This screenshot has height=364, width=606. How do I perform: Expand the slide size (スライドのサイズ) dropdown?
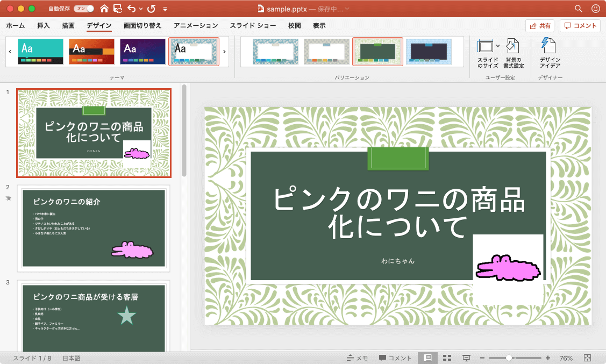pyautogui.click(x=498, y=46)
